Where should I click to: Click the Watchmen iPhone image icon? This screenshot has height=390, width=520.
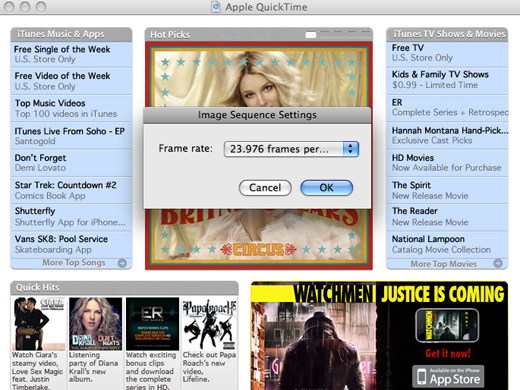coord(447,325)
